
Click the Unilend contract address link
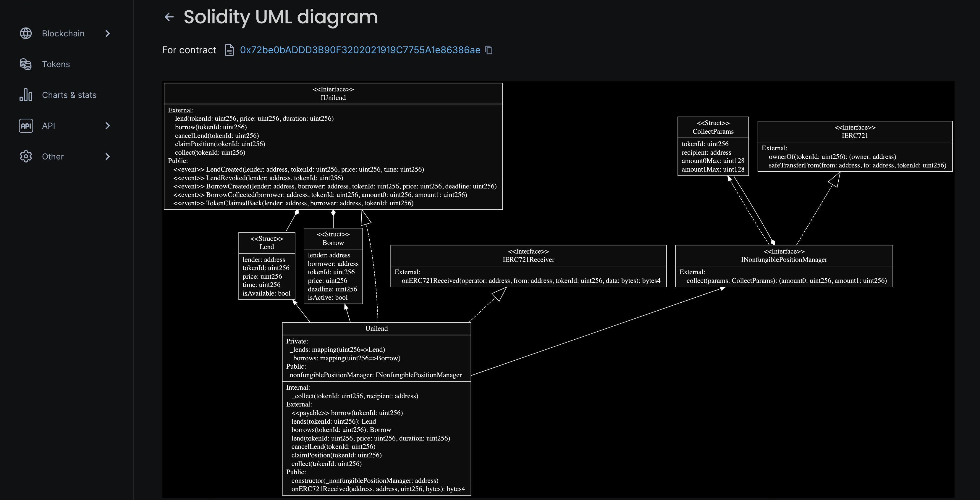359,50
